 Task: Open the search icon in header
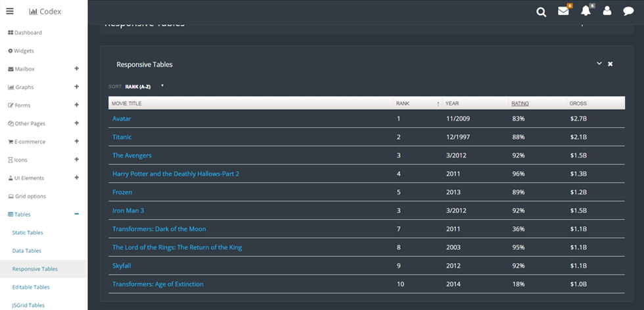pos(541,12)
